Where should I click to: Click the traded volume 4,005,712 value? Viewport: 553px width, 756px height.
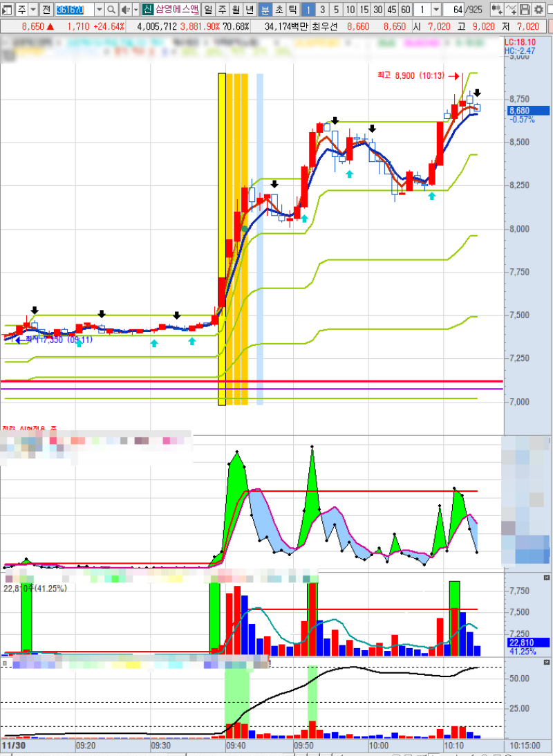click(157, 26)
